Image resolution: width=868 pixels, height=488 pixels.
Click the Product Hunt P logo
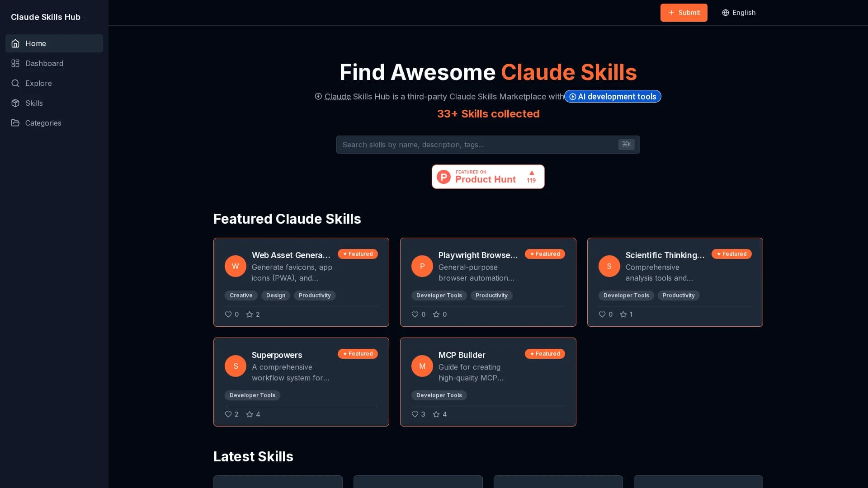tap(443, 177)
